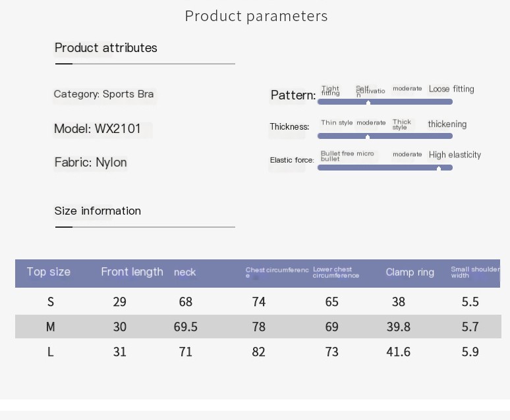The image size is (510, 420).
Task: Click front length value 31
Action: [x=120, y=352]
